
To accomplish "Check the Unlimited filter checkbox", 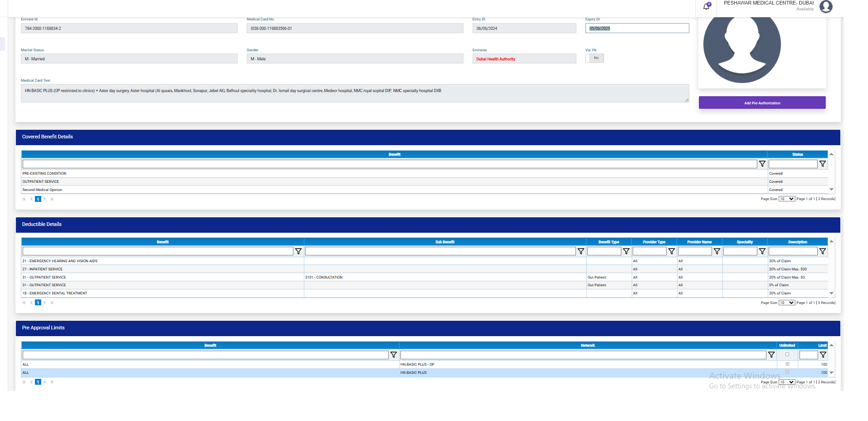I will click(x=787, y=355).
